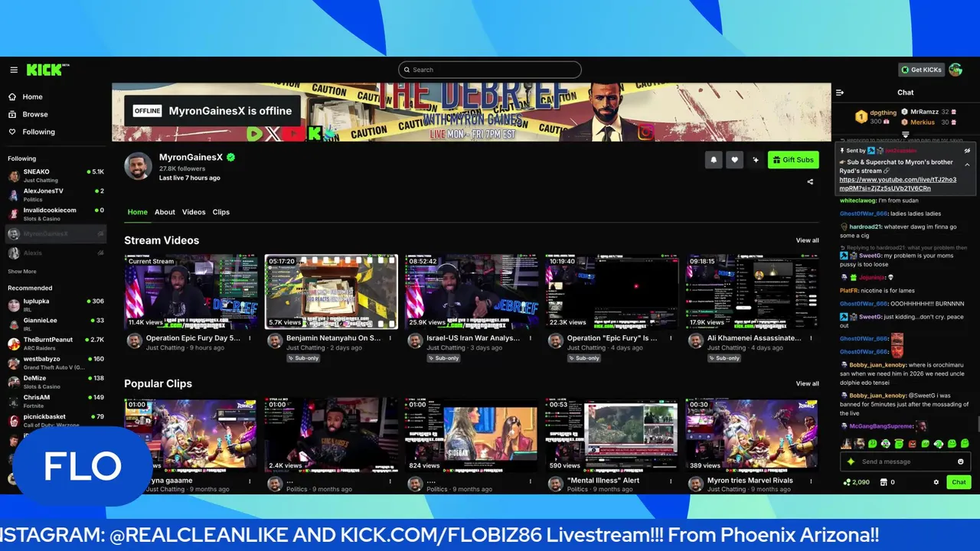Screen dimensions: 980x551
Task: Open the hamburger sidebar menu
Action: pos(14,70)
